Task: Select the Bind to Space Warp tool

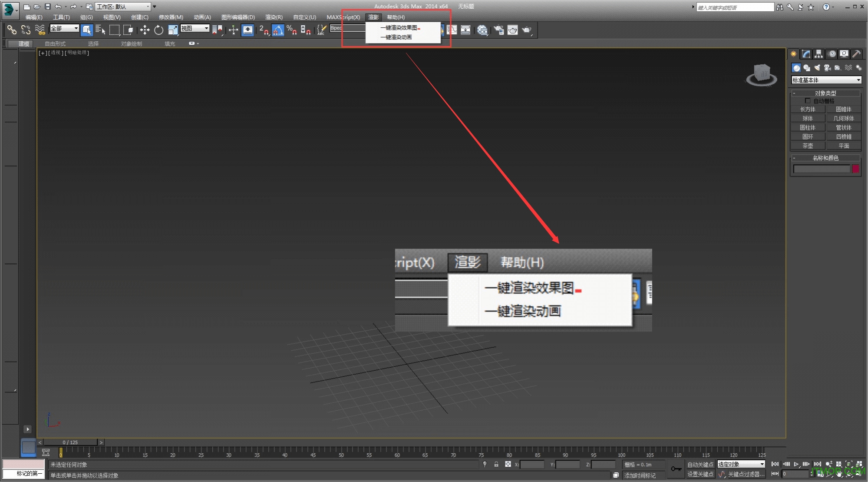Action: (x=40, y=30)
